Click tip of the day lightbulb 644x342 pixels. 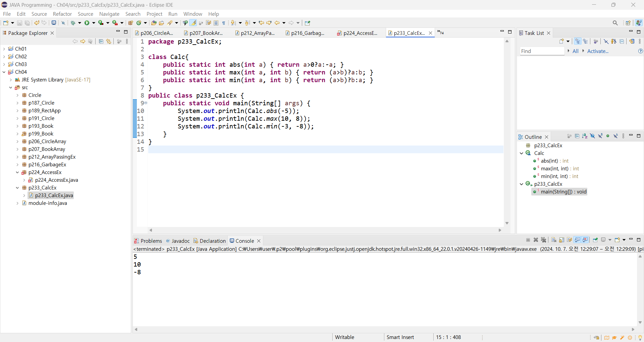(x=640, y=338)
